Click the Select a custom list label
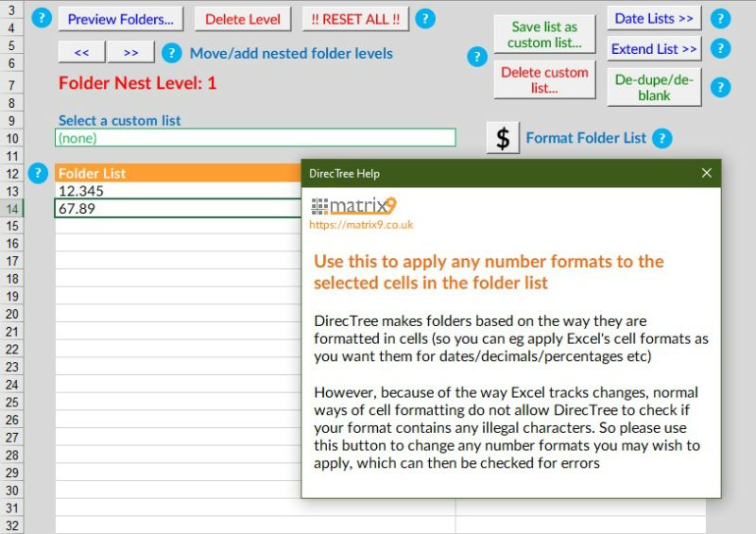This screenshot has height=534, width=756. [x=120, y=120]
